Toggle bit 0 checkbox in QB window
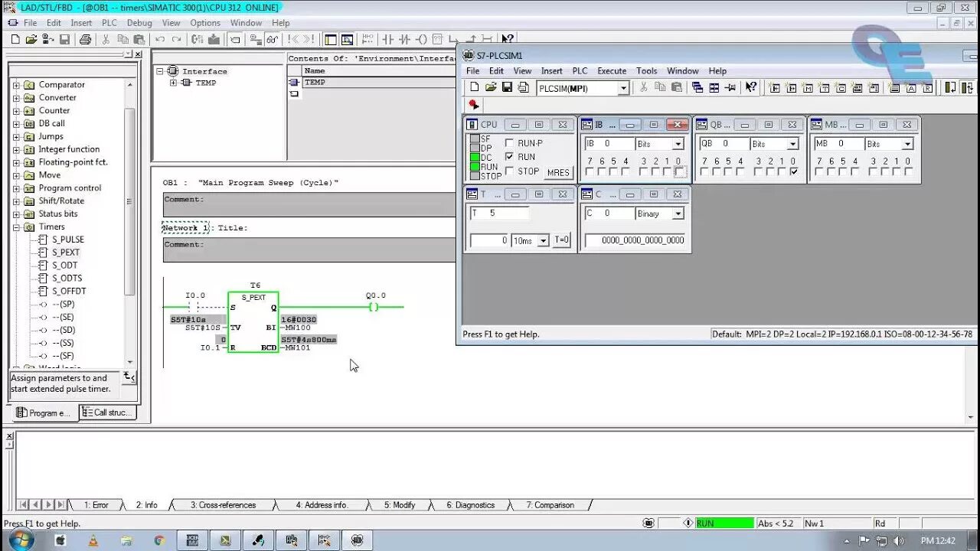The height and width of the screenshot is (551, 980). (794, 172)
